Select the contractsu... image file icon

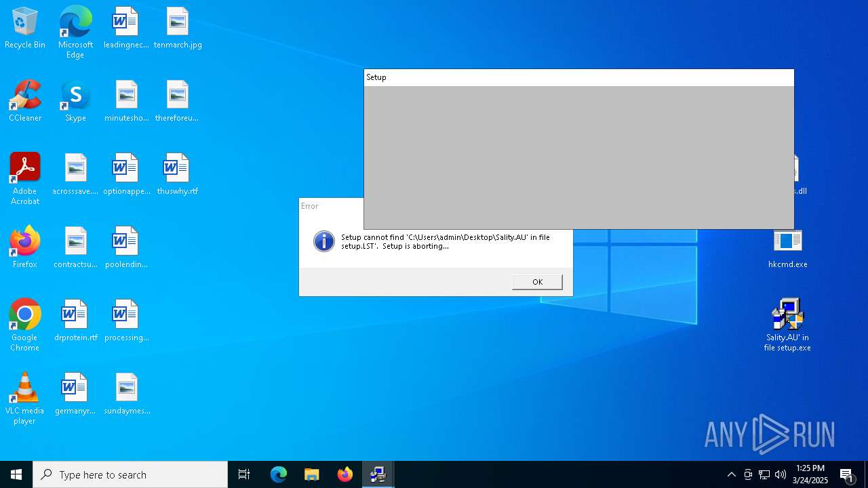click(75, 248)
